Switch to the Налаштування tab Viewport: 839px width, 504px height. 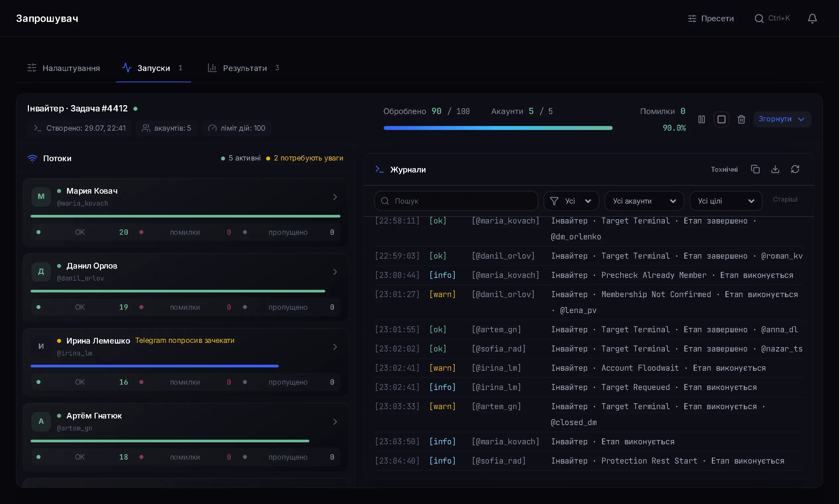pyautogui.click(x=64, y=68)
